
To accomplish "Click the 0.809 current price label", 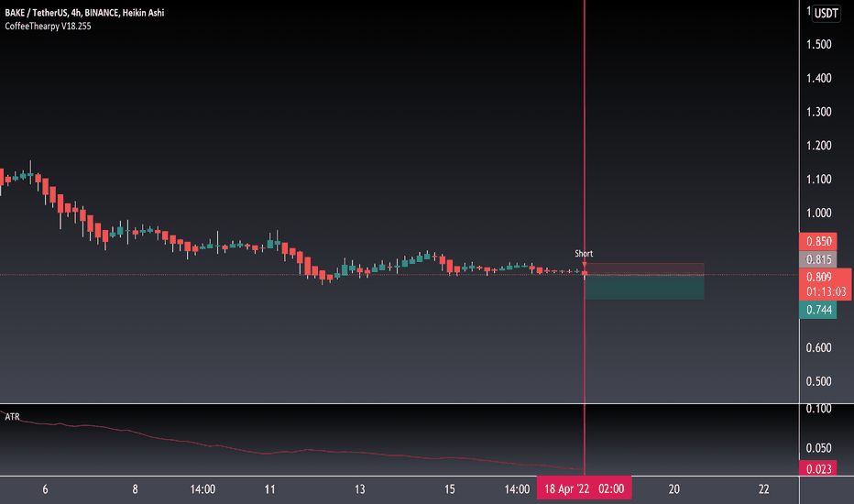I will (819, 277).
